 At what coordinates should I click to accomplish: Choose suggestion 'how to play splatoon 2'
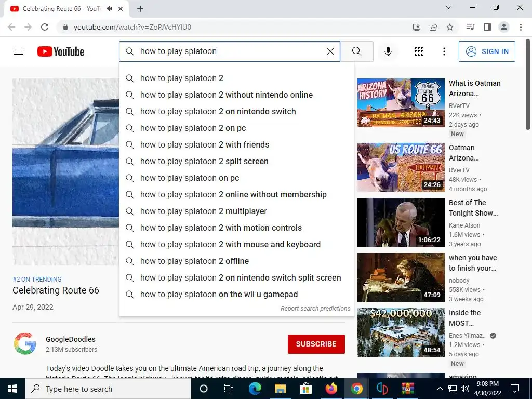(236, 78)
